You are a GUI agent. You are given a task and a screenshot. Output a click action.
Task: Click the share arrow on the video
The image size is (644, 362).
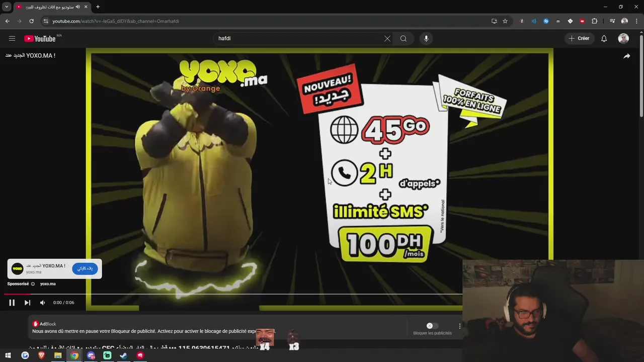[x=627, y=56]
